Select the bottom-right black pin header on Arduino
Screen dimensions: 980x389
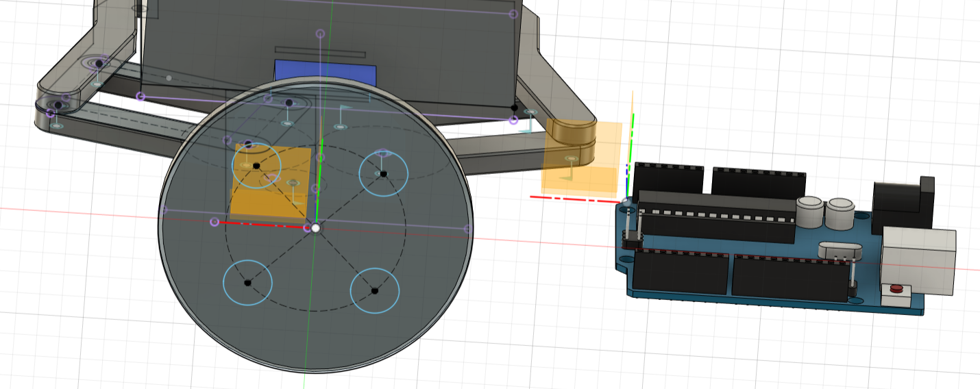791,278
